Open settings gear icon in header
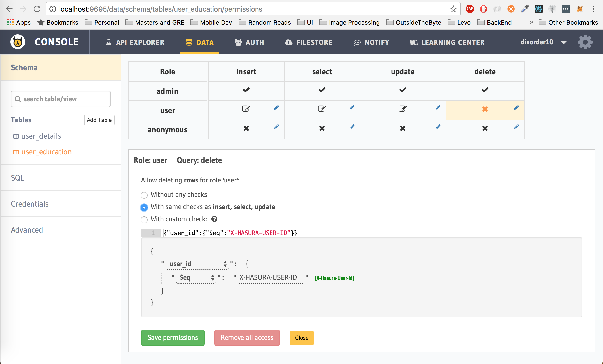This screenshot has height=364, width=603. pos(585,42)
